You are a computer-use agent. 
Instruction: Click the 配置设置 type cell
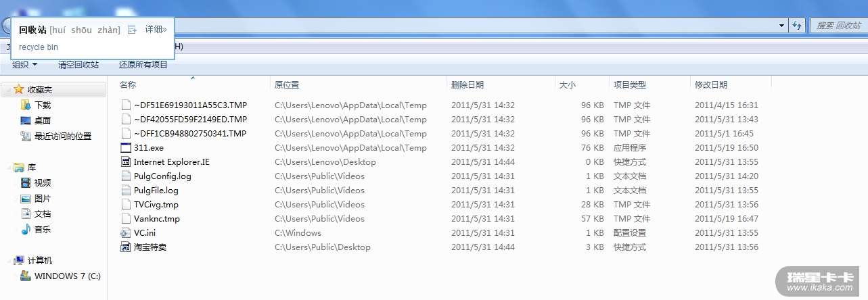pos(630,233)
